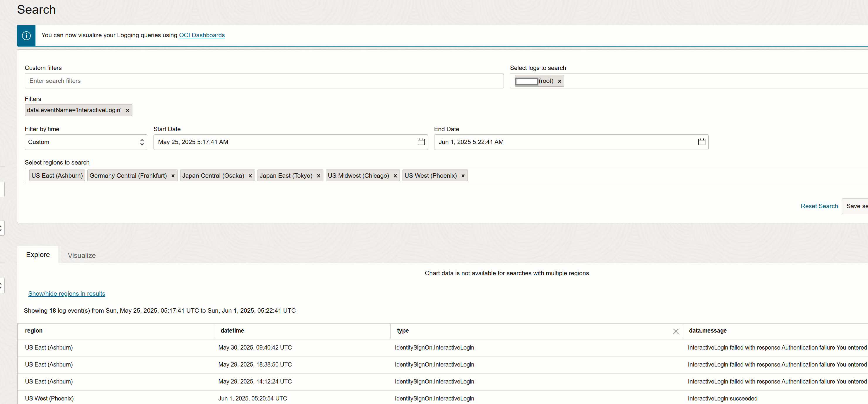Remove Japan East (Tokyo) region
The width and height of the screenshot is (868, 404).
pos(318,176)
